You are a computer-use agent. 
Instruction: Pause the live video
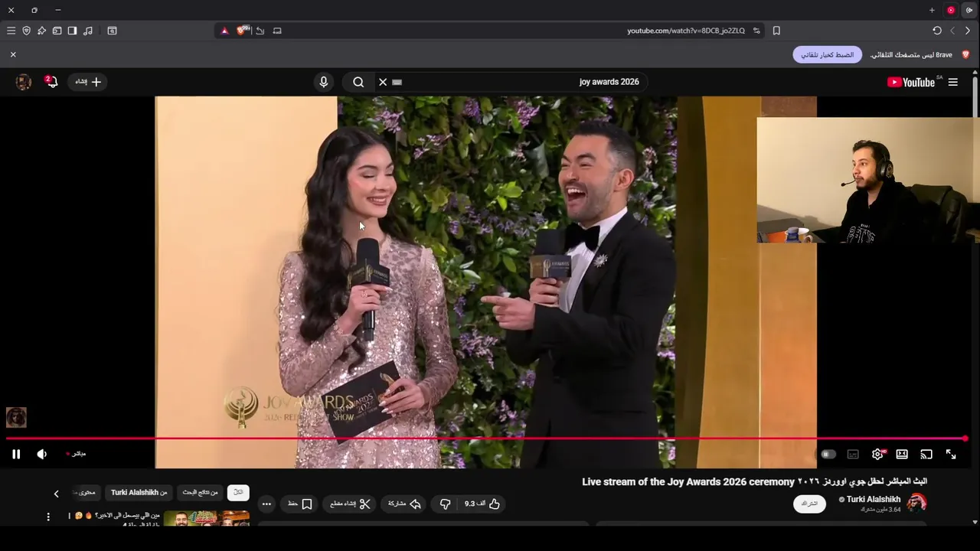click(x=16, y=454)
